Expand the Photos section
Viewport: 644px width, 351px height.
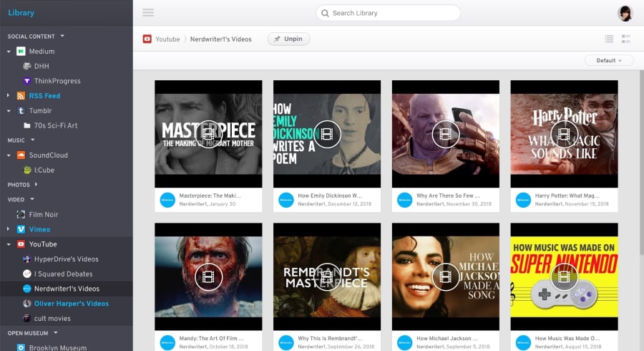tap(36, 185)
